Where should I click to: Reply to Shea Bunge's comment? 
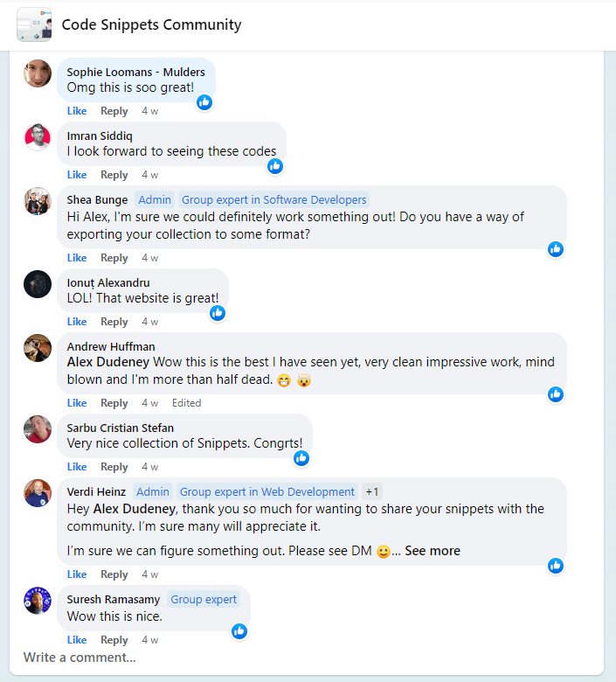[114, 258]
